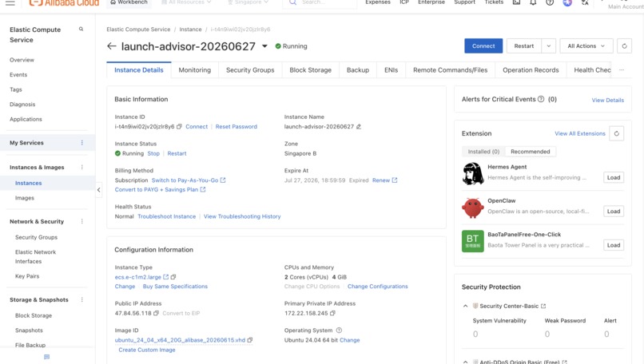Click Change next to Ubuntu 24.04
Screen dimensions: 644x364
[x=349, y=340]
